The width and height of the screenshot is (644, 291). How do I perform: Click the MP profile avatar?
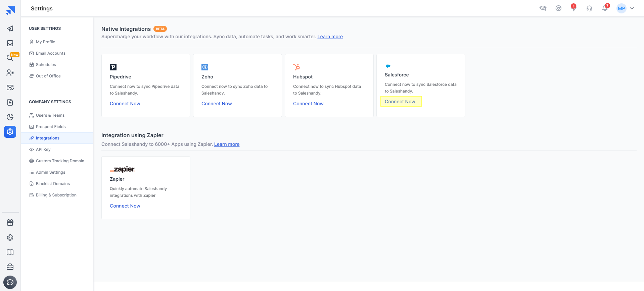(622, 8)
